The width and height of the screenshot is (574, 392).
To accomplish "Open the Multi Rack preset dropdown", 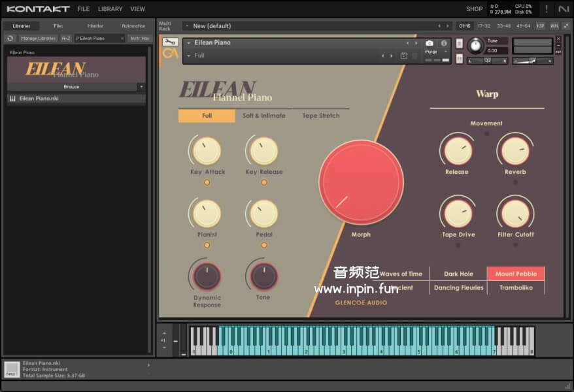I will 188,26.
